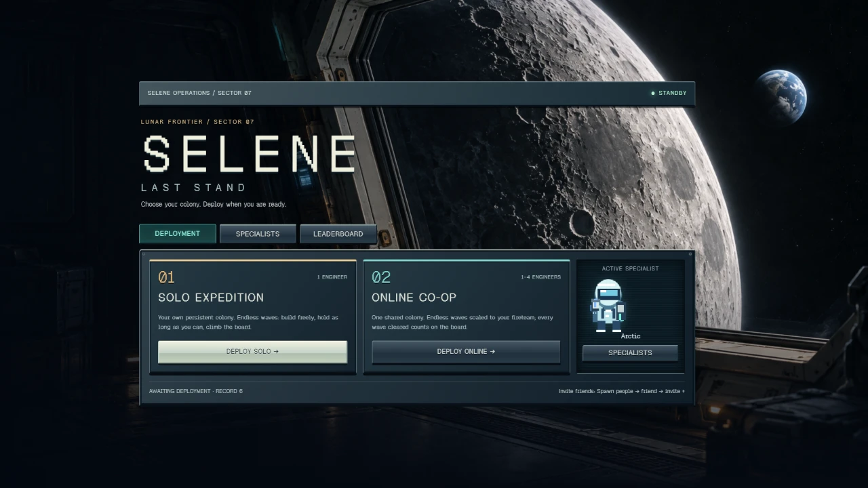Click the Online Co-op description paragraph
868x488 pixels.
coord(462,322)
